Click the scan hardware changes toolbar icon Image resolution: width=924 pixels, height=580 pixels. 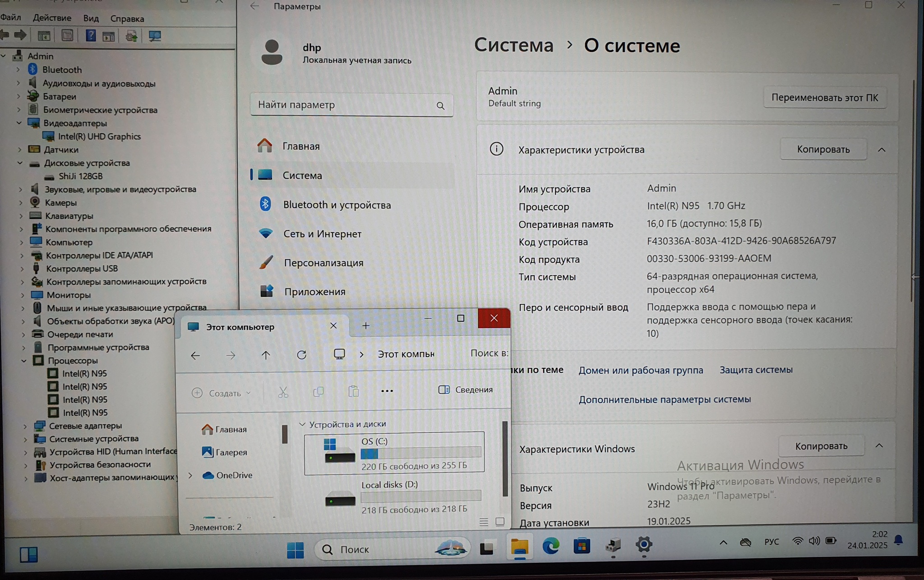click(x=155, y=36)
